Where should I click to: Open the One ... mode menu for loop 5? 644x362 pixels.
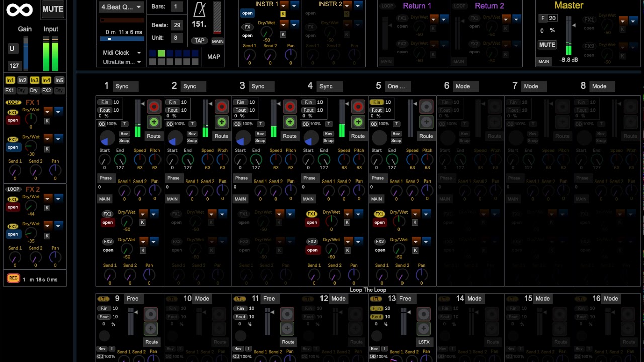point(398,86)
